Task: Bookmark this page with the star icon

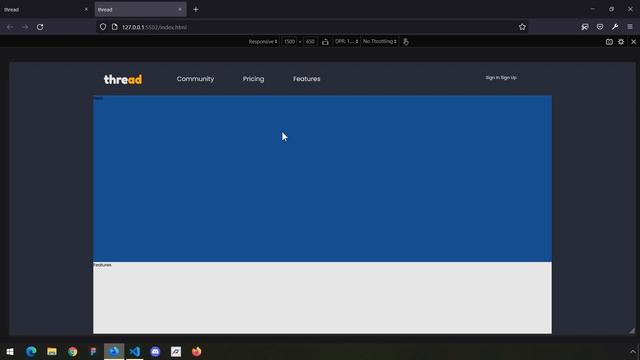Action: tap(522, 27)
